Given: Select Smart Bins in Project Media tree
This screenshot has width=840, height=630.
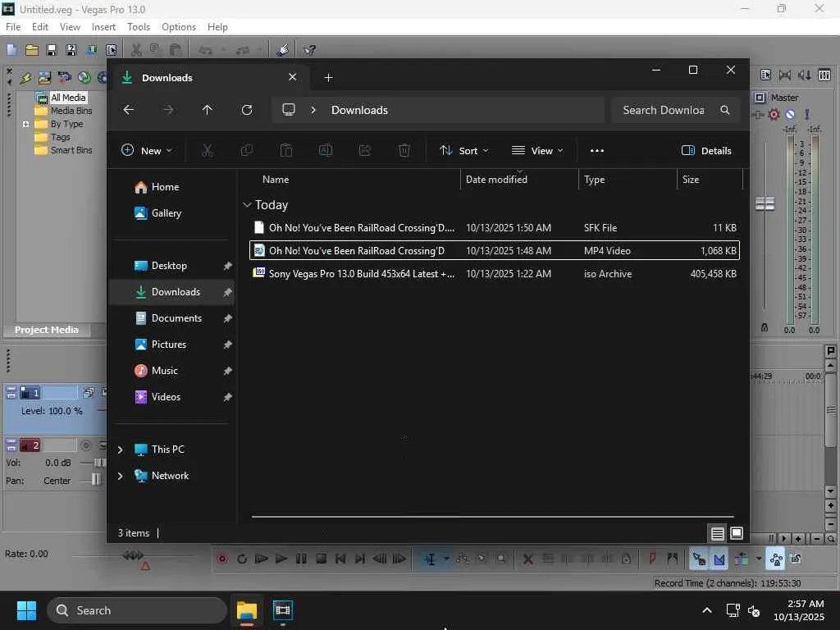Looking at the screenshot, I should (71, 150).
